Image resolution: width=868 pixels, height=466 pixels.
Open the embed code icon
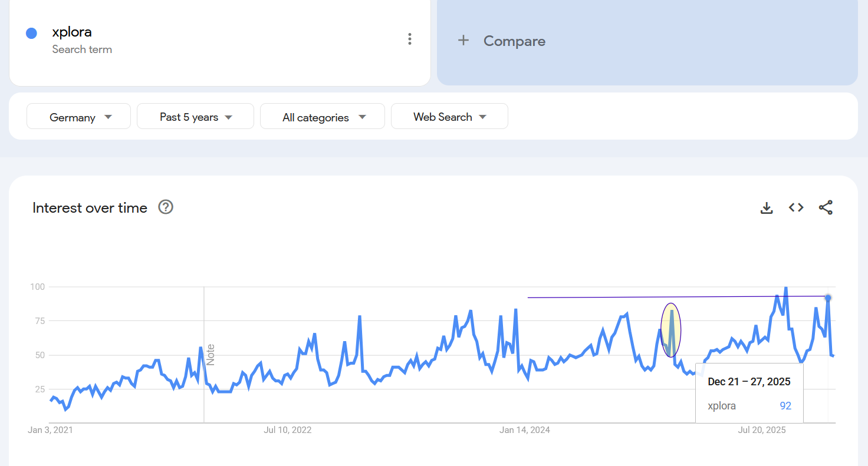click(x=796, y=207)
